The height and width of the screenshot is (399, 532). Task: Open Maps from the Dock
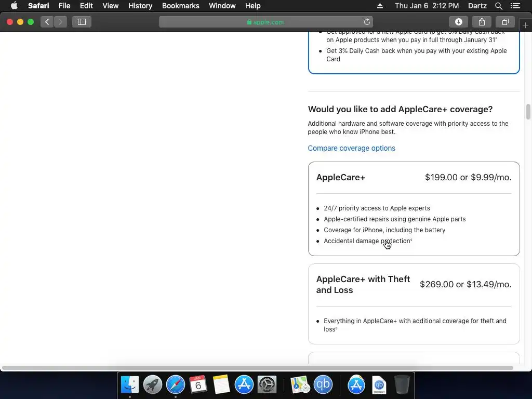[300, 384]
